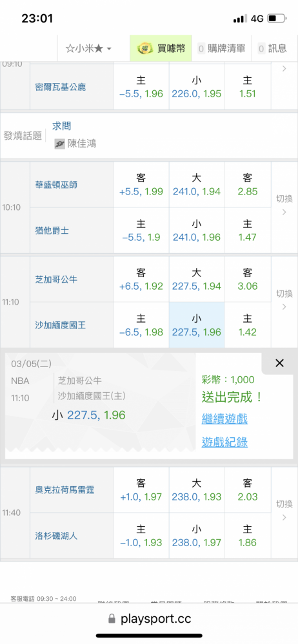Pick 小 241.0, 1.96 under bet
The height and width of the screenshot is (644, 298).
(197, 231)
